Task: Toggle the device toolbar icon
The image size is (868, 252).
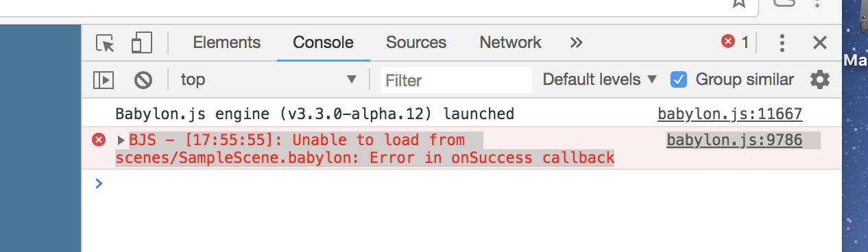Action: [x=141, y=43]
